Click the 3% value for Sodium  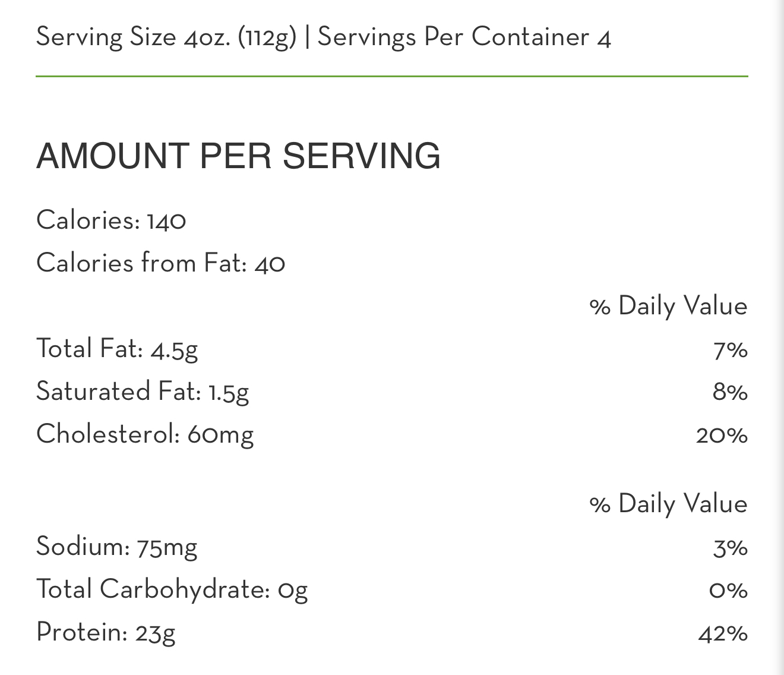pos(730,548)
